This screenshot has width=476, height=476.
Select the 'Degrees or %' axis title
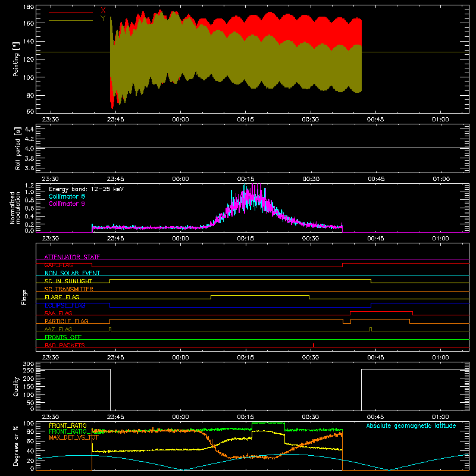16,446
